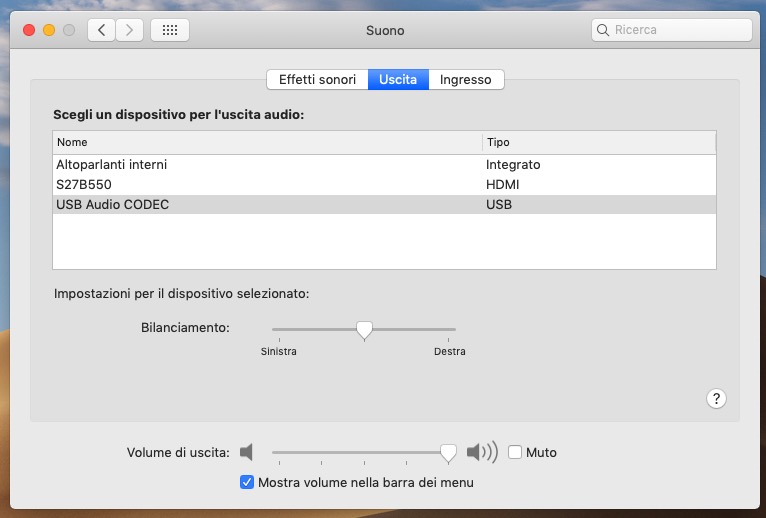Click the Volume di uscita slider knob
Image resolution: width=766 pixels, height=518 pixels.
click(x=448, y=452)
